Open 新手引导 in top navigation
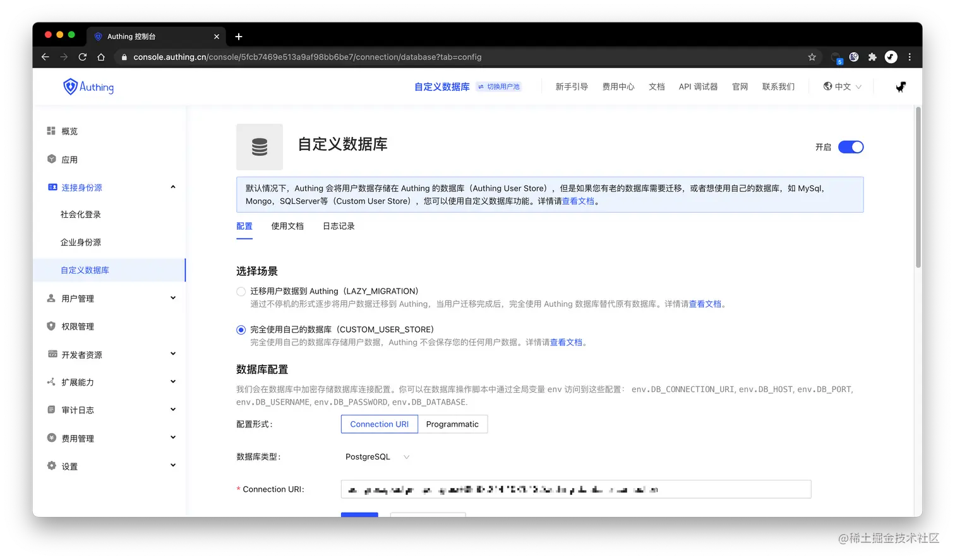Viewport: 955px width, 560px height. pyautogui.click(x=572, y=86)
